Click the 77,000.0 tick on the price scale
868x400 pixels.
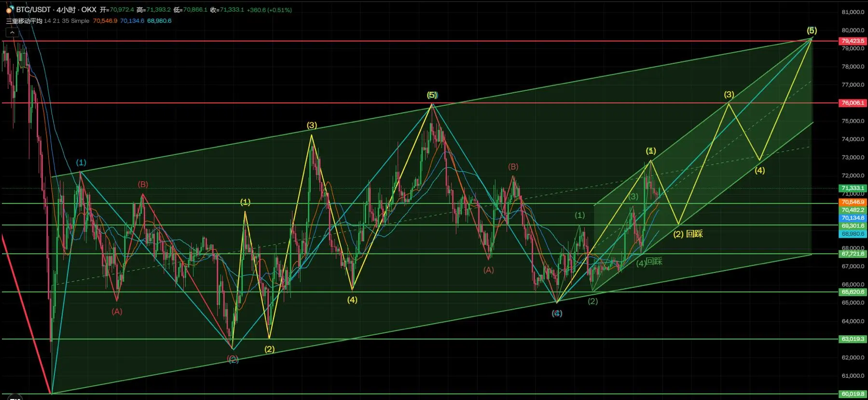[853, 85]
